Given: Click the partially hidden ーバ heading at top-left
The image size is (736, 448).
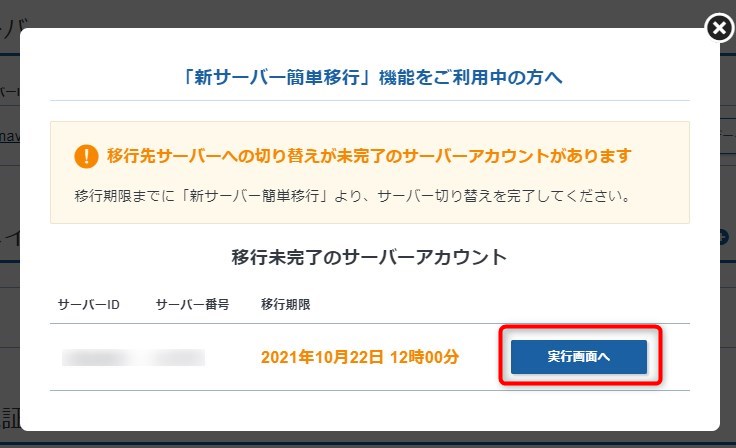Looking at the screenshot, I should coord(13,29).
